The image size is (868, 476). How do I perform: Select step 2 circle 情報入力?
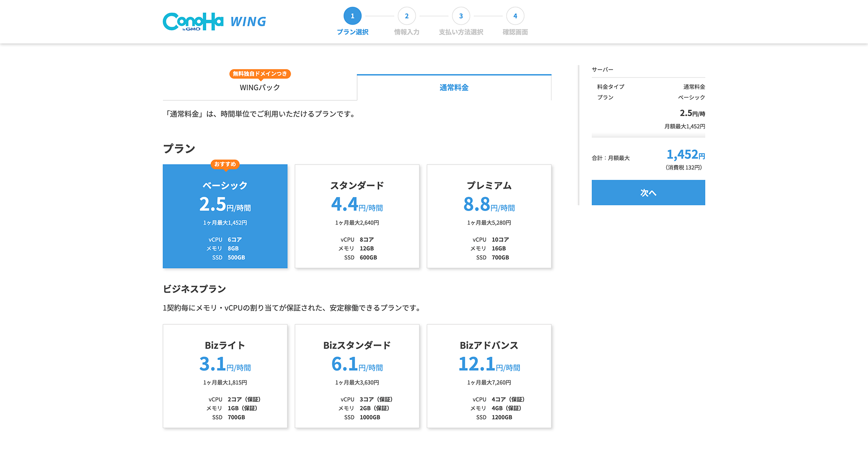pyautogui.click(x=407, y=16)
